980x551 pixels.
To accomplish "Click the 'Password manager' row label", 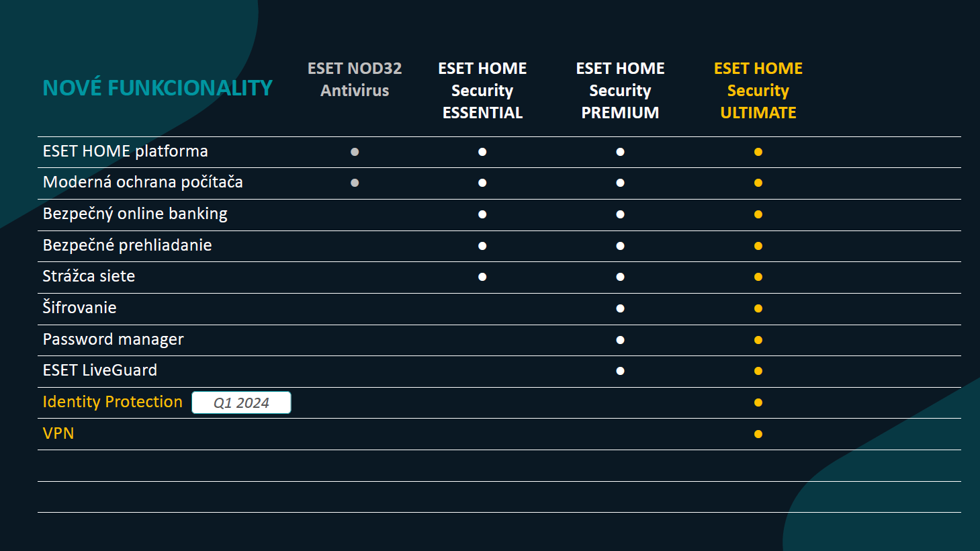I will click(x=114, y=339).
